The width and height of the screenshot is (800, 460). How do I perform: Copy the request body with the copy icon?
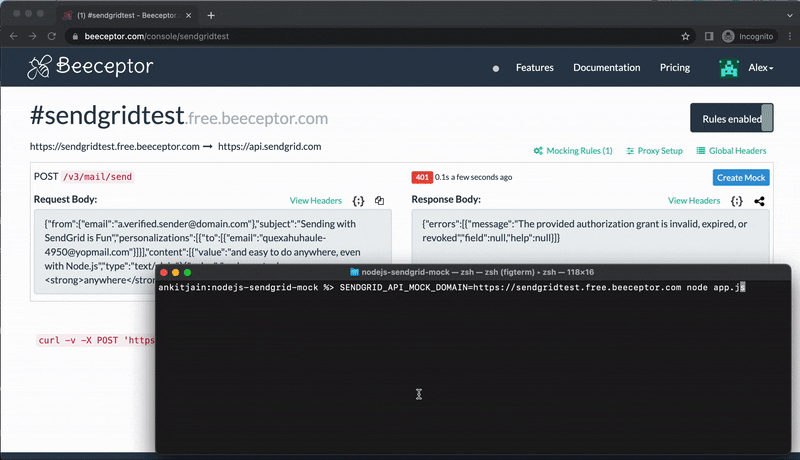(379, 200)
